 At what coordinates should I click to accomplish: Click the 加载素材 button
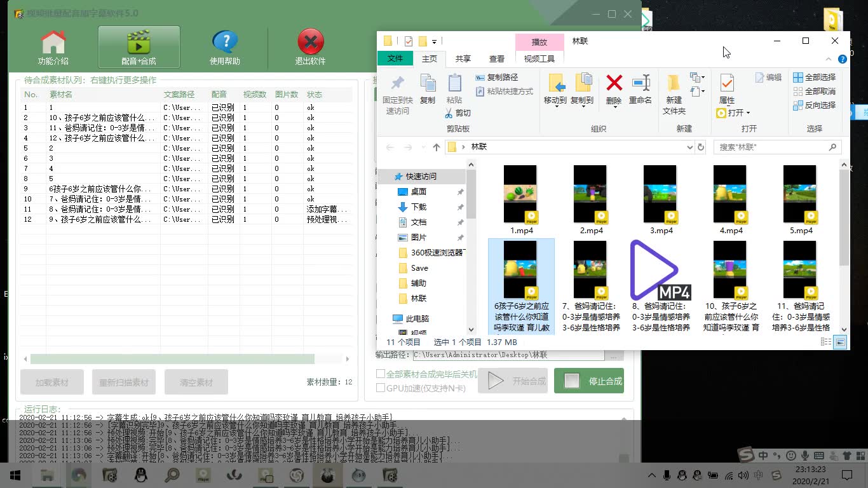point(53,383)
